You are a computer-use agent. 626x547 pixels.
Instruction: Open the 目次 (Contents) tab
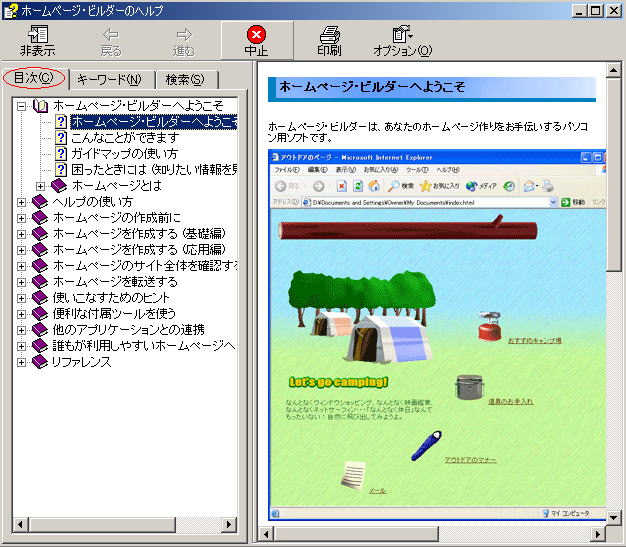tap(33, 78)
